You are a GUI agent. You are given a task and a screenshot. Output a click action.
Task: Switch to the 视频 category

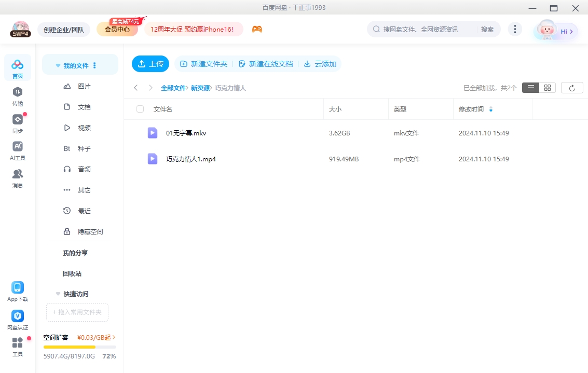pos(85,128)
